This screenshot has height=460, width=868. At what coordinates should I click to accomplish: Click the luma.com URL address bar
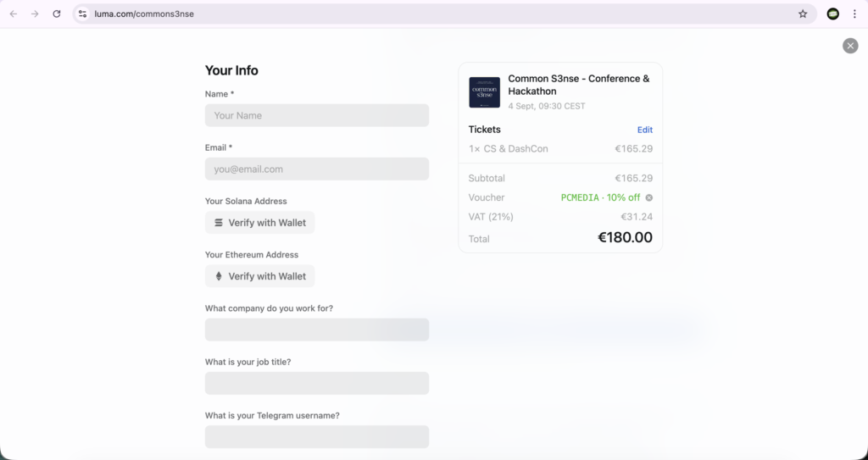point(424,14)
